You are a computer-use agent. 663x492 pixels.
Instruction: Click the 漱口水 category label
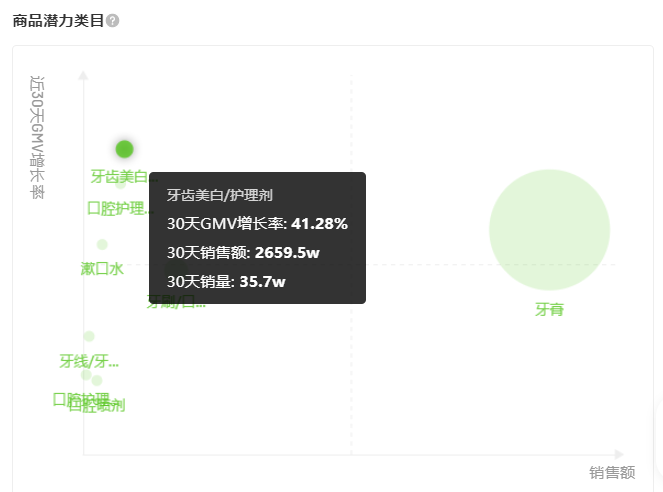pyautogui.click(x=102, y=268)
